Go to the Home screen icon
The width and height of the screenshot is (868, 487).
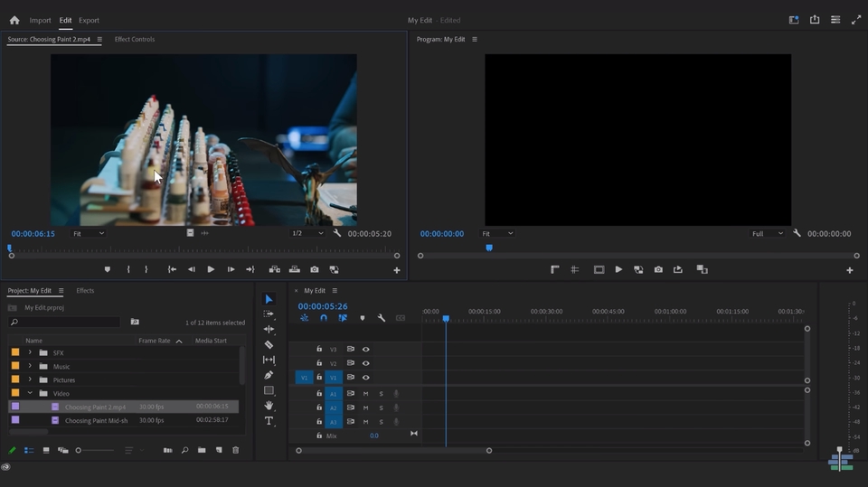point(14,20)
